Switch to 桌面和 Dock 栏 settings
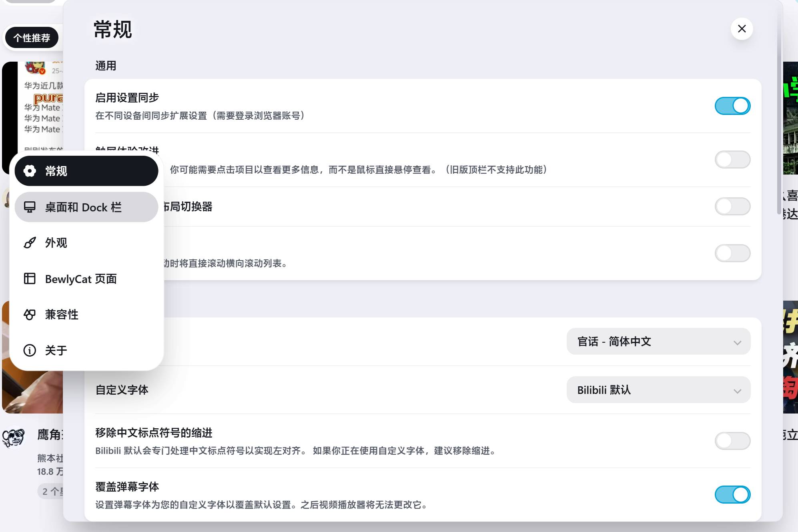 pos(86,207)
